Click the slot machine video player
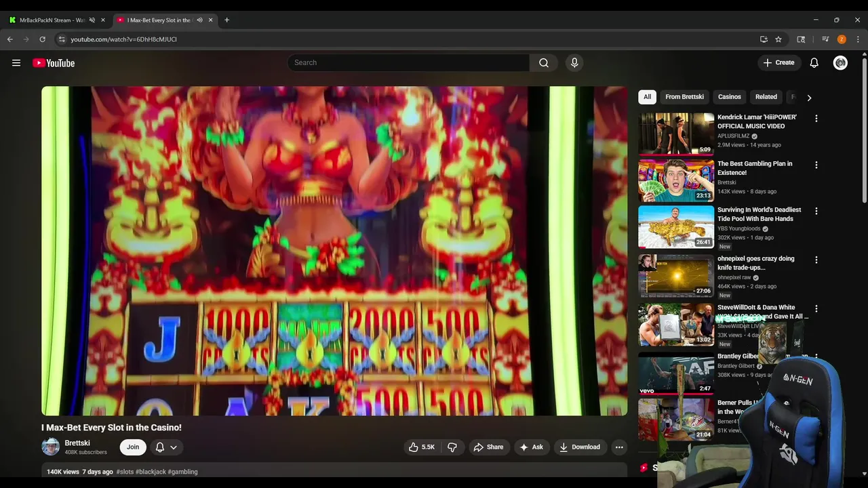868x488 pixels. pos(334,251)
